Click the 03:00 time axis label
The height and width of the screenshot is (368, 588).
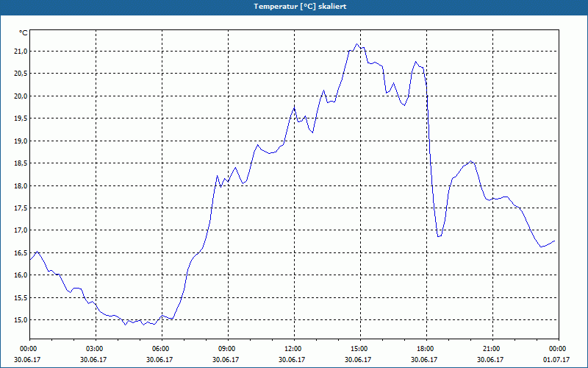point(96,349)
